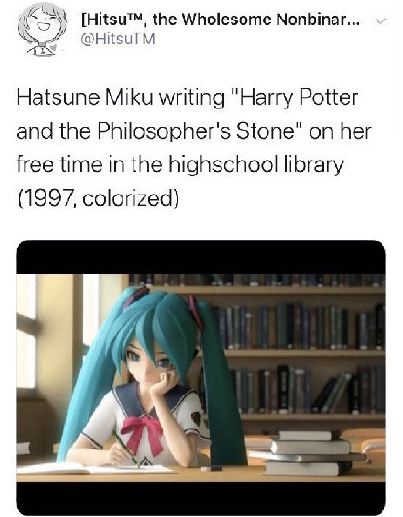
Task: Click the bottom black letterbox bar
Action: pos(201,498)
